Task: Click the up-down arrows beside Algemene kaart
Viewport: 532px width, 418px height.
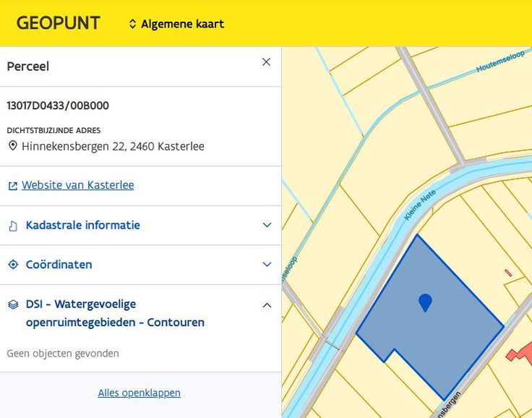Action: tap(132, 24)
